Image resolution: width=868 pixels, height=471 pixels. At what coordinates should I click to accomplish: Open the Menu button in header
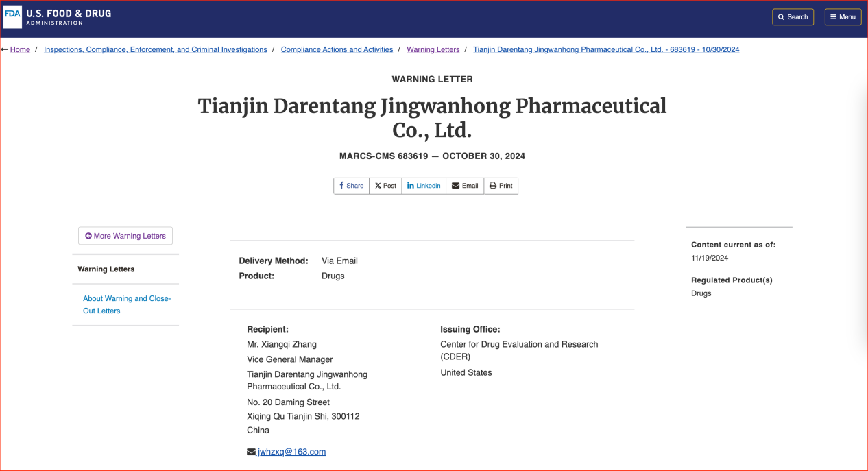[x=843, y=17]
